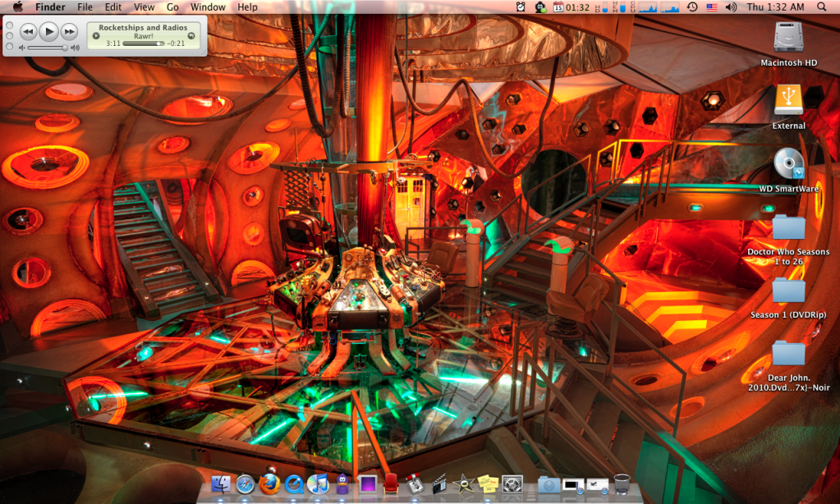Open the calendar 01:32 menu bar item
This screenshot has height=504, width=840.
[571, 7]
